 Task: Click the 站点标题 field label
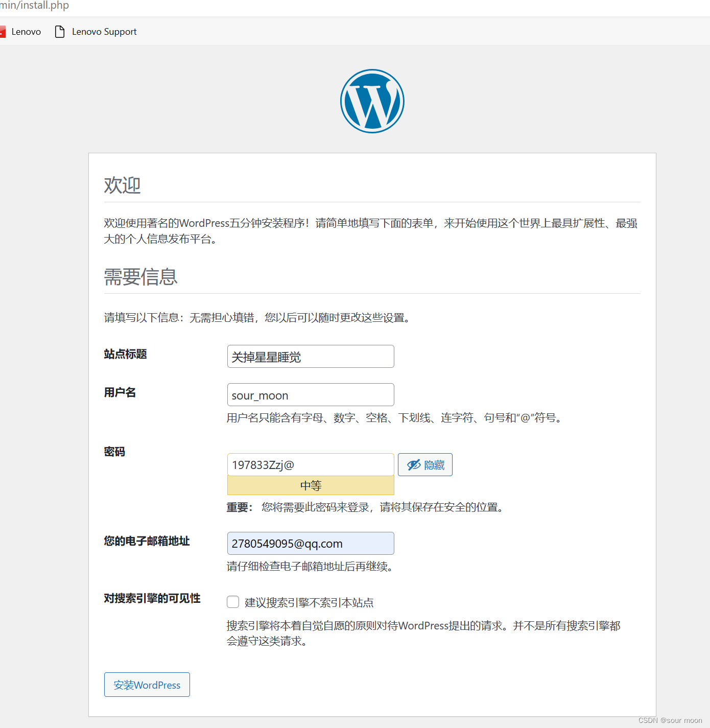click(126, 354)
